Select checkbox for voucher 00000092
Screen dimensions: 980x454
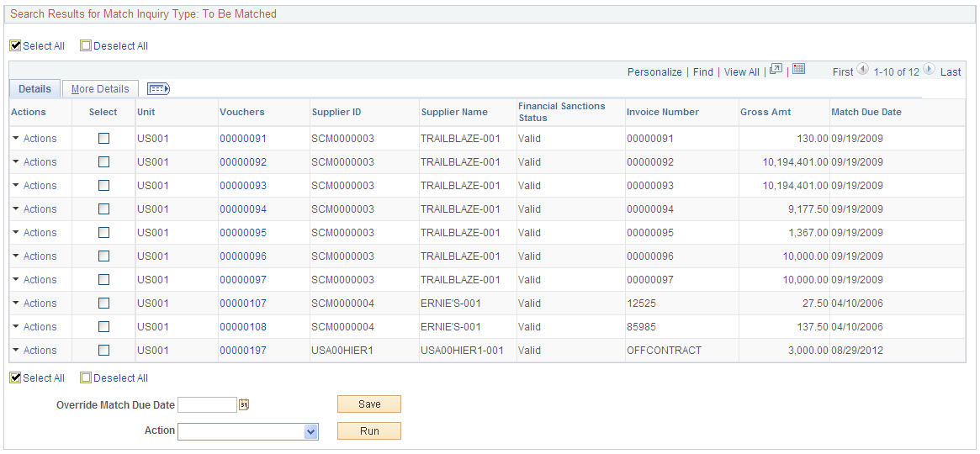tap(103, 161)
